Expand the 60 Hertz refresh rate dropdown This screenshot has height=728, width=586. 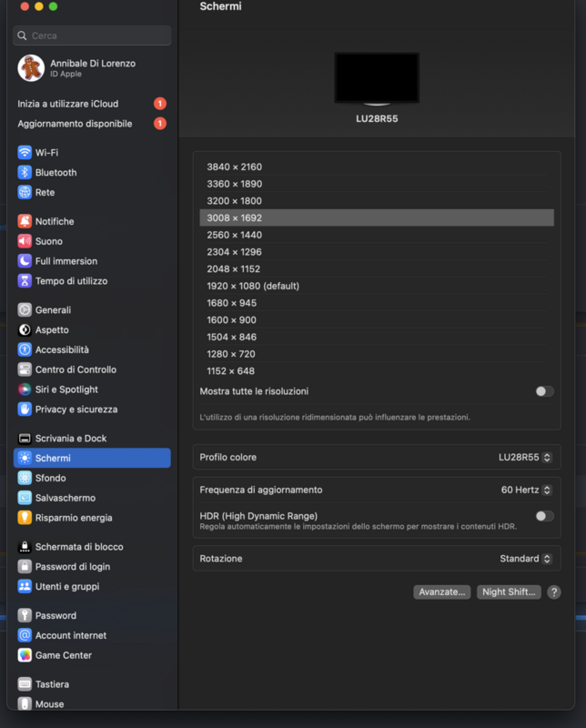click(526, 490)
